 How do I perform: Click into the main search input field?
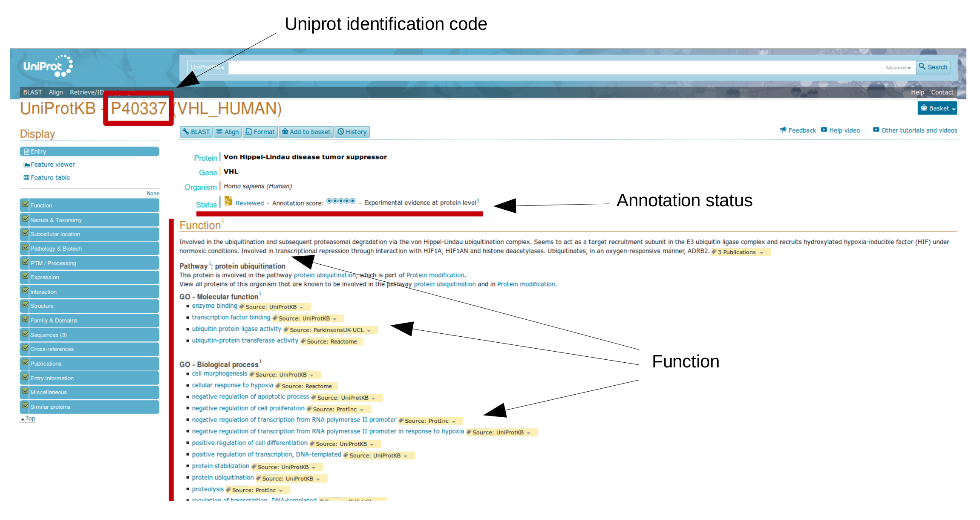point(554,67)
